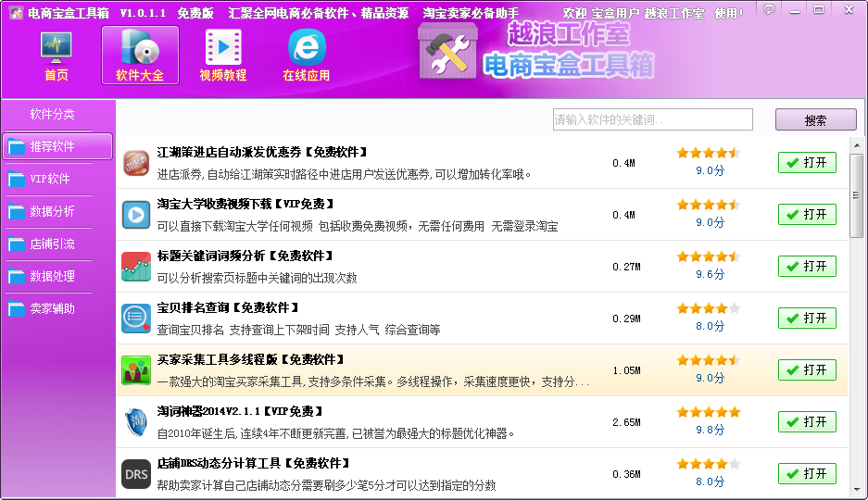
Task: Click the hammer and wrench toolbox logo
Action: click(447, 51)
